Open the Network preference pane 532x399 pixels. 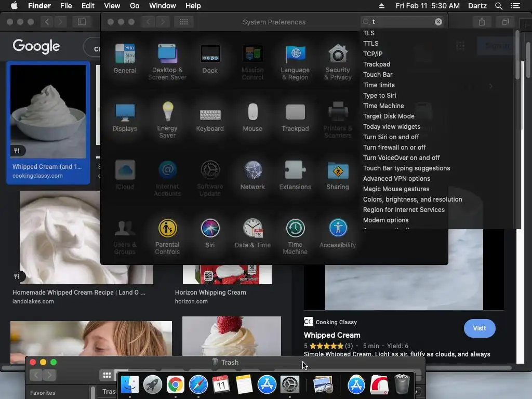tap(252, 176)
